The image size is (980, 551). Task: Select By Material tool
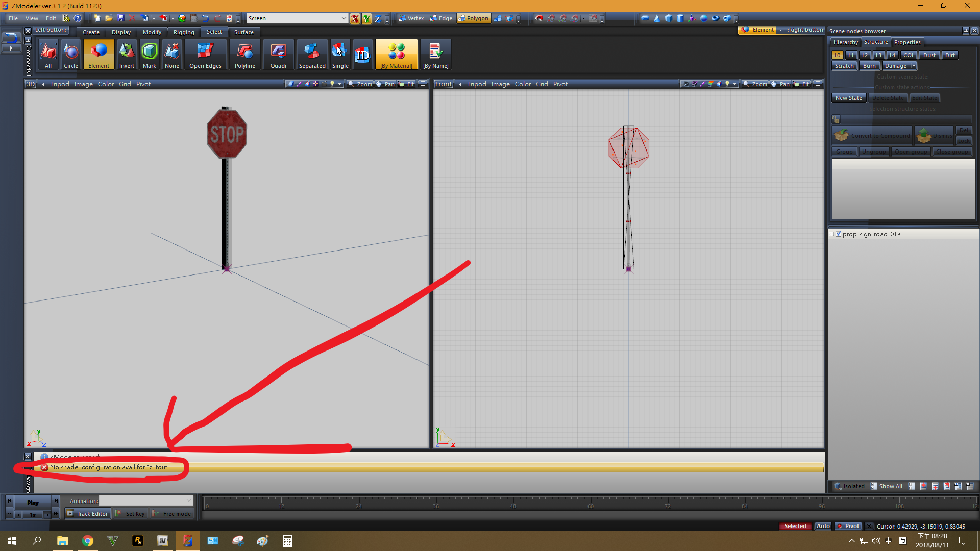pyautogui.click(x=396, y=55)
